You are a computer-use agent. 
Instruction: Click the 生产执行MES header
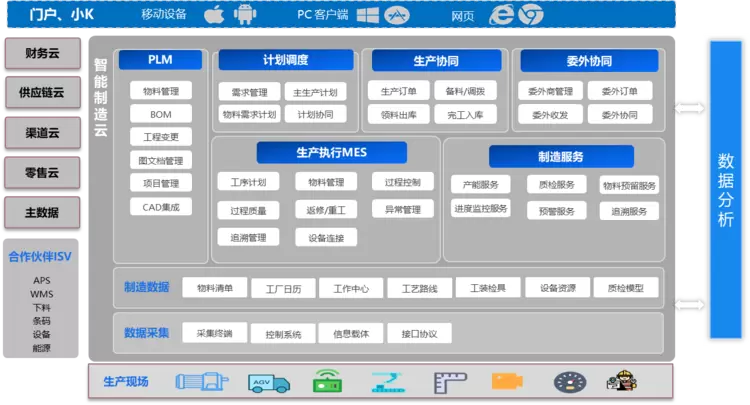pyautogui.click(x=331, y=152)
